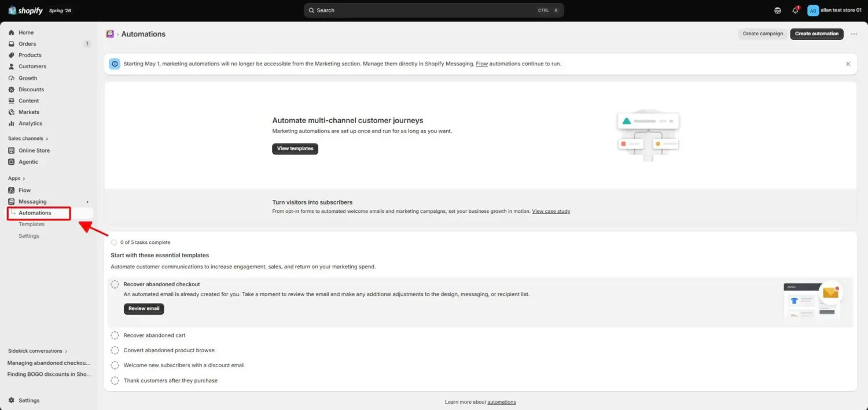This screenshot has width=868, height=410.
Task: Open the three-dot more actions menu
Action: pyautogui.click(x=854, y=34)
